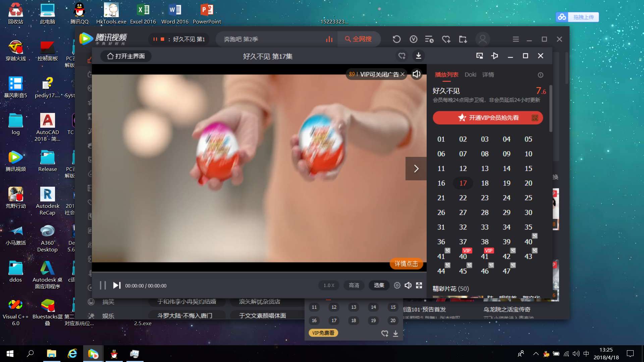
Task: Switch to Doki tab in side panel
Action: point(470,74)
